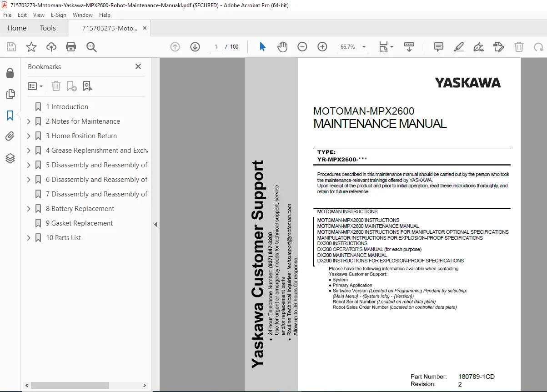
Task: Expand the 8 Battery Replacement bookmark
Action: click(29, 209)
